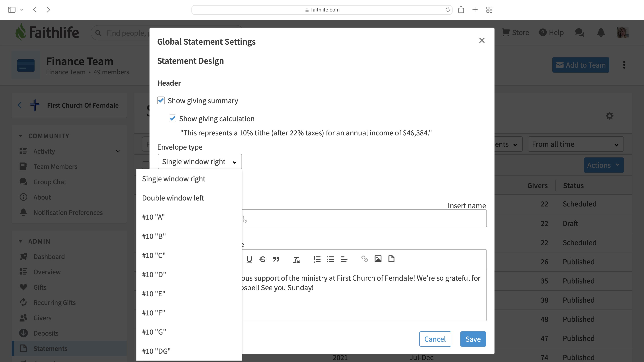Close the Global Statement Settings dialog

click(482, 40)
